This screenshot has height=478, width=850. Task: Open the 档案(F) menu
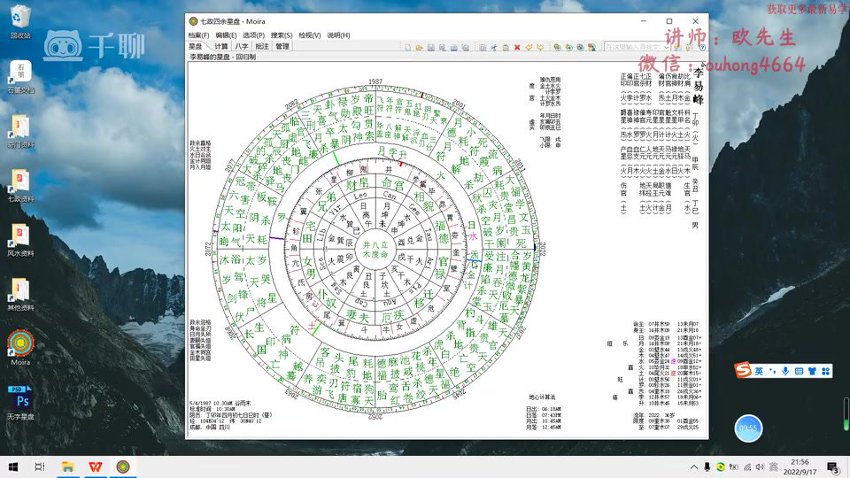click(199, 35)
